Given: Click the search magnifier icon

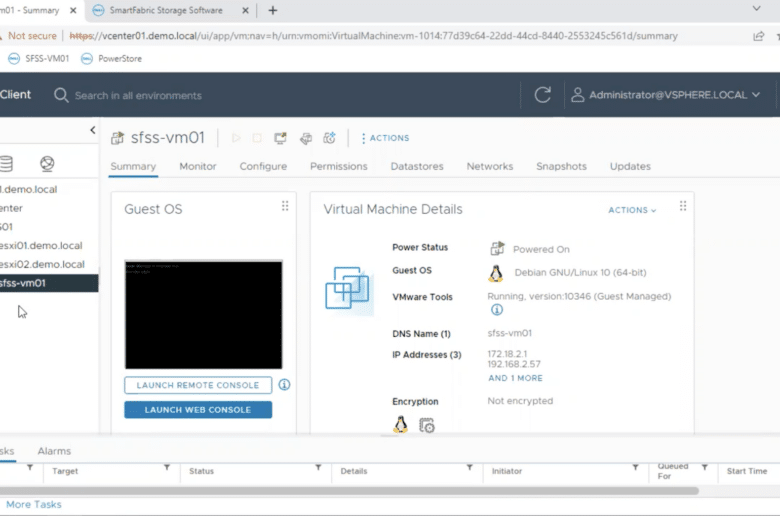Looking at the screenshot, I should click(x=61, y=95).
